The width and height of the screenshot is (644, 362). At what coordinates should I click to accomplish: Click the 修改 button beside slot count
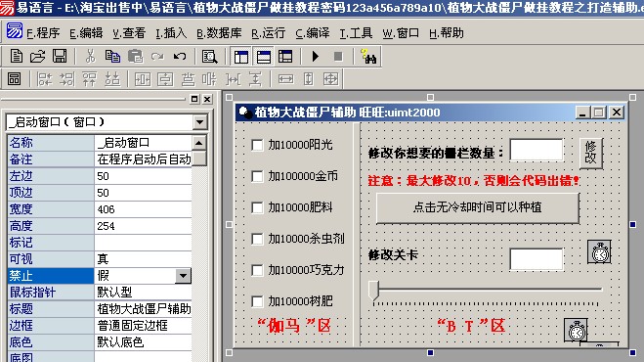point(590,153)
